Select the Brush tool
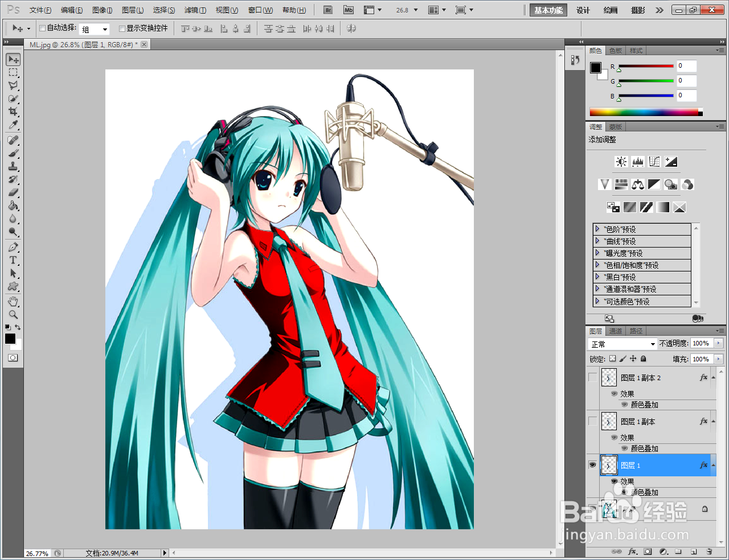 pos(13,153)
